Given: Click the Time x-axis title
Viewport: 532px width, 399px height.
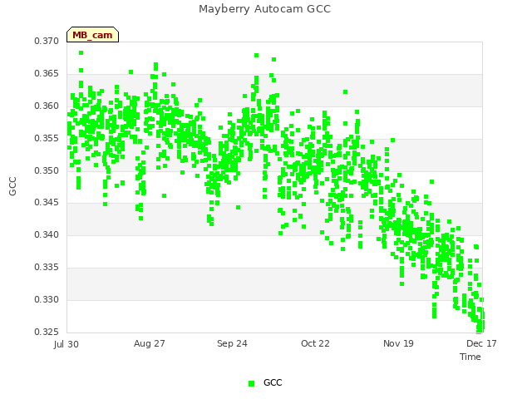Looking at the screenshot, I should point(470,357).
